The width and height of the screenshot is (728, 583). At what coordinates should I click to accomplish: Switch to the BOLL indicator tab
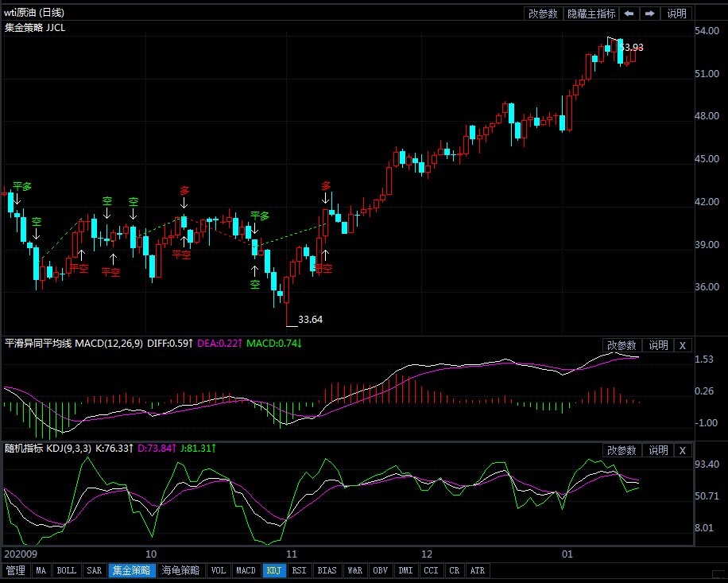click(x=67, y=570)
